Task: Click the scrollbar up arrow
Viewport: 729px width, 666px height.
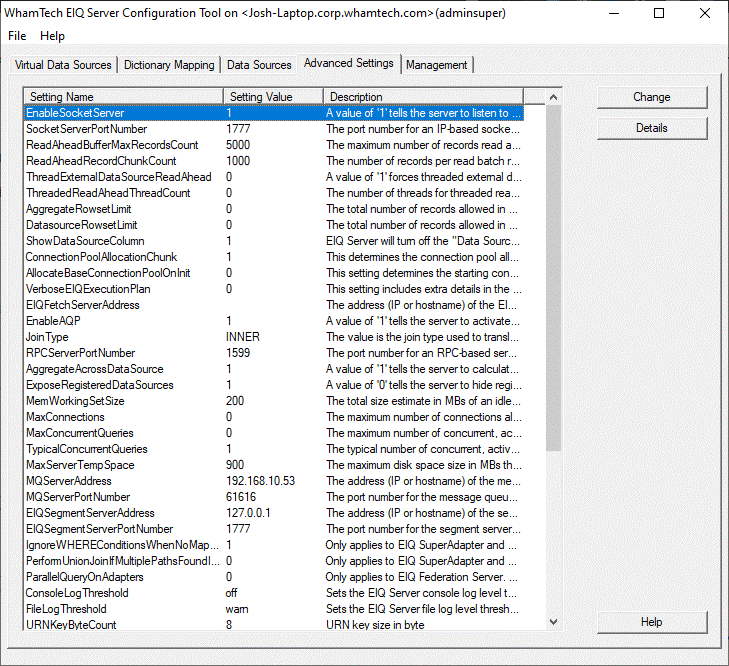Action: click(553, 97)
